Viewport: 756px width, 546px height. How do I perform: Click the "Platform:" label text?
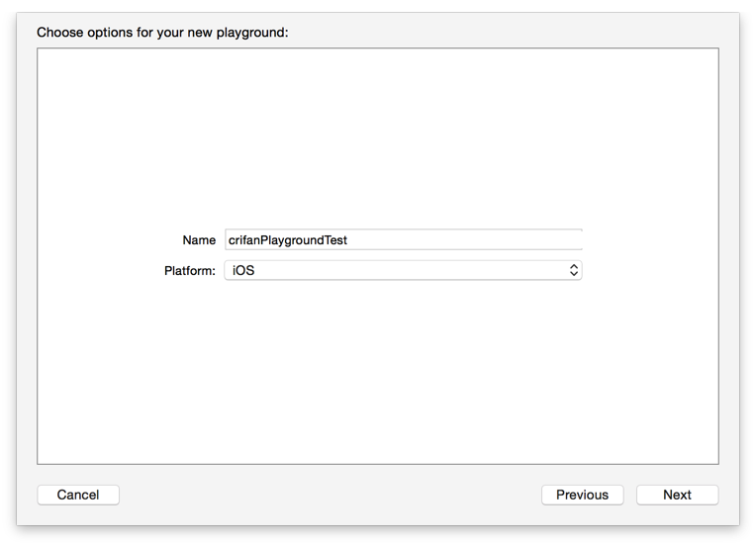(x=189, y=270)
